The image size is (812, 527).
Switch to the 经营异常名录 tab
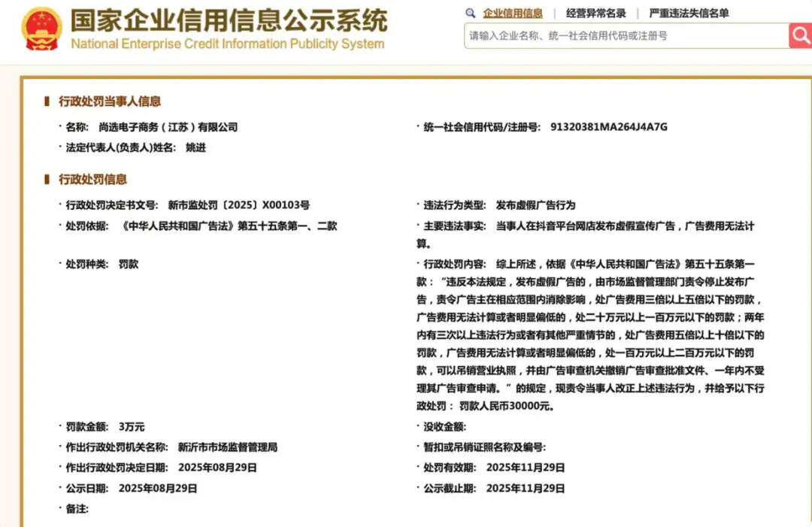[x=595, y=13]
